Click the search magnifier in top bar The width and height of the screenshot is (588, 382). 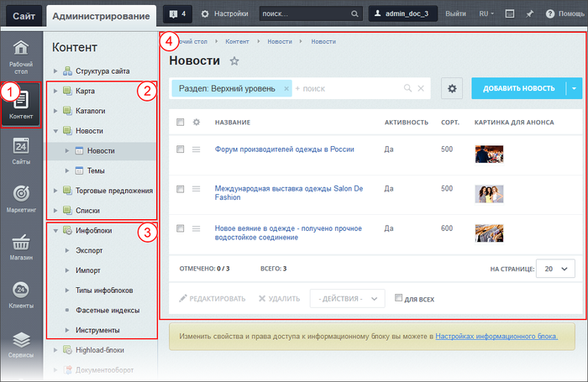tap(354, 14)
